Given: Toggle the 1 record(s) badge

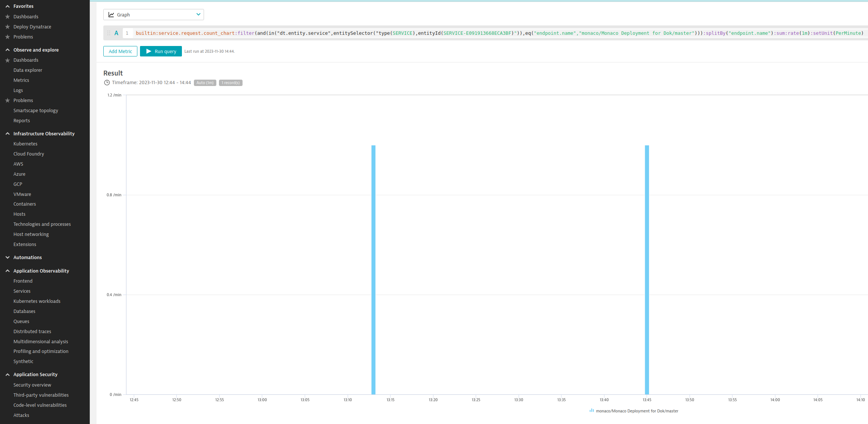Looking at the screenshot, I should (x=231, y=83).
